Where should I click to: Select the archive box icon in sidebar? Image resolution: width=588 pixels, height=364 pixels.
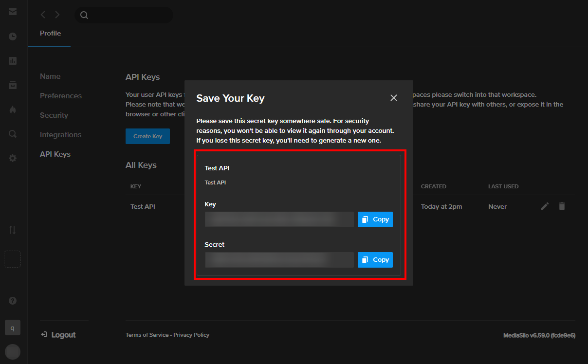coord(13,85)
